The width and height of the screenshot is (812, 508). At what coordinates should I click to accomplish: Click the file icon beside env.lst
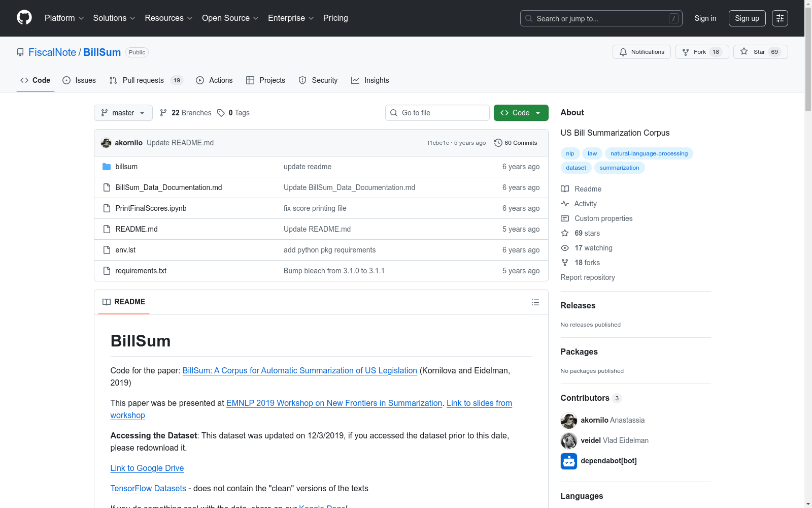click(x=107, y=250)
